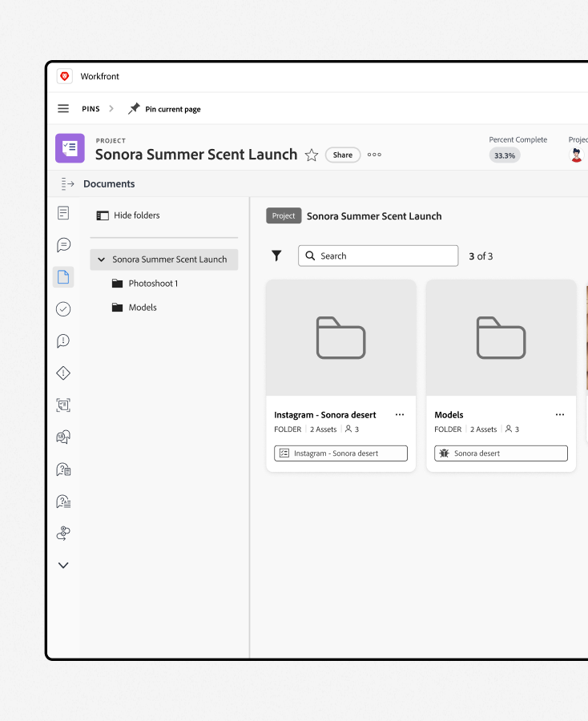The image size is (588, 721).
Task: Click the 33.3% percent complete badge
Action: point(505,155)
